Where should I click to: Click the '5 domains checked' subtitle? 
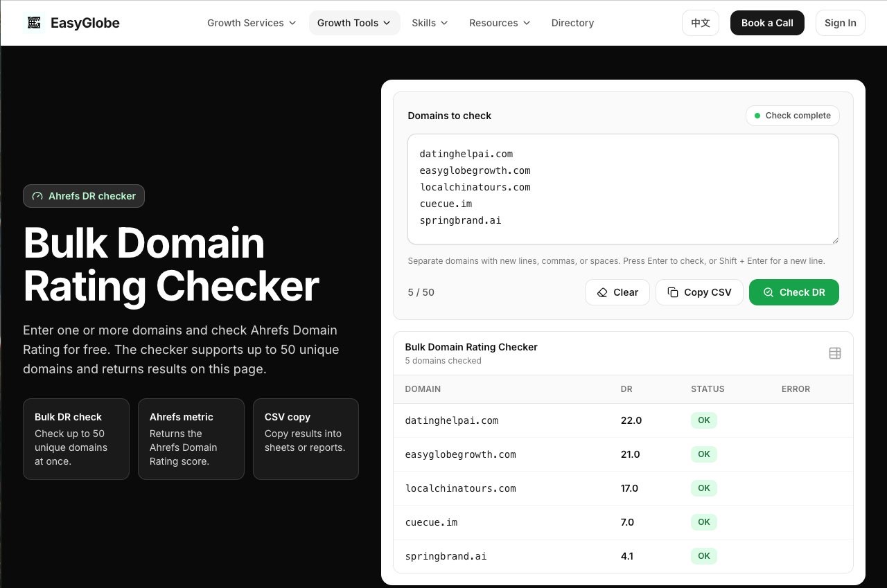point(443,361)
